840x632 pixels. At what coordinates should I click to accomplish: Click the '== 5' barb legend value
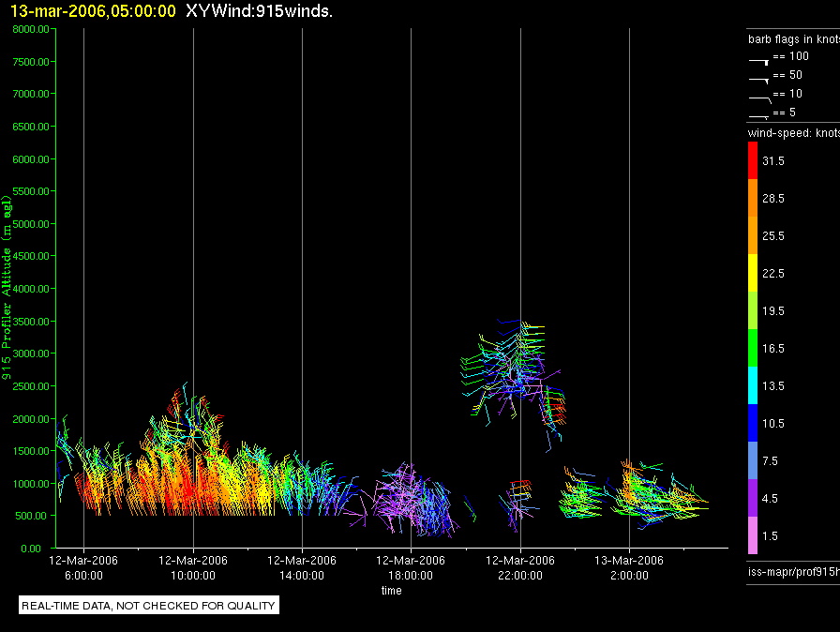[x=785, y=113]
